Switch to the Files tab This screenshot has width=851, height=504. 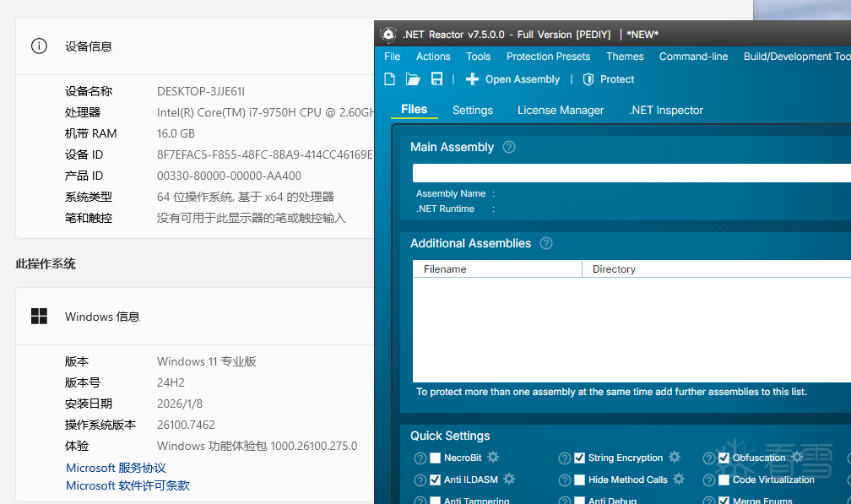coord(414,109)
